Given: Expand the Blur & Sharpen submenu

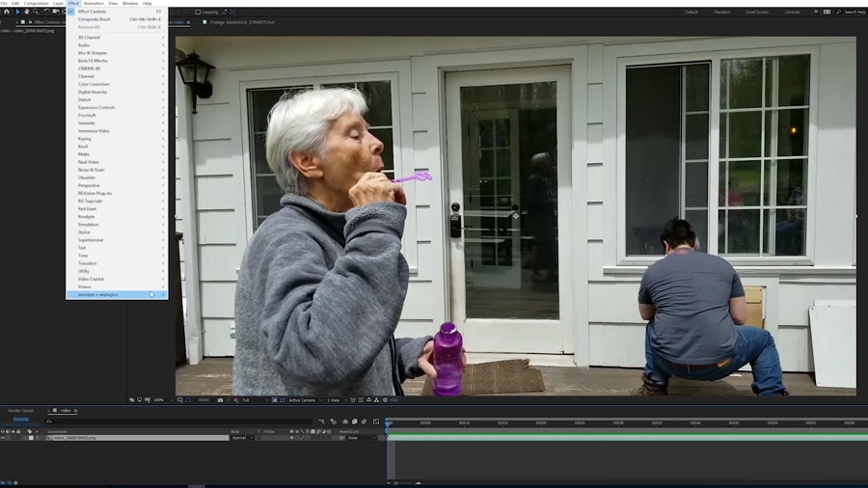Looking at the screenshot, I should coord(117,53).
